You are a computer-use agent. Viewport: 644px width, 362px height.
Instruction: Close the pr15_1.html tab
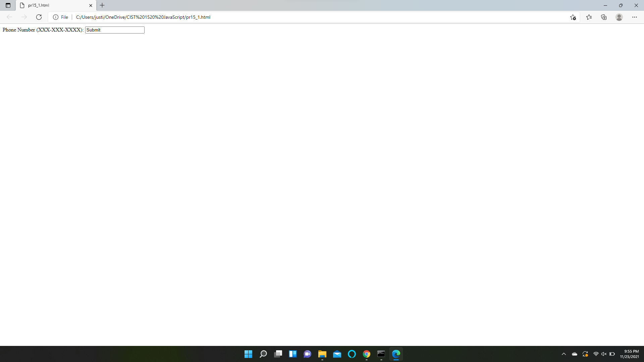coord(91,5)
